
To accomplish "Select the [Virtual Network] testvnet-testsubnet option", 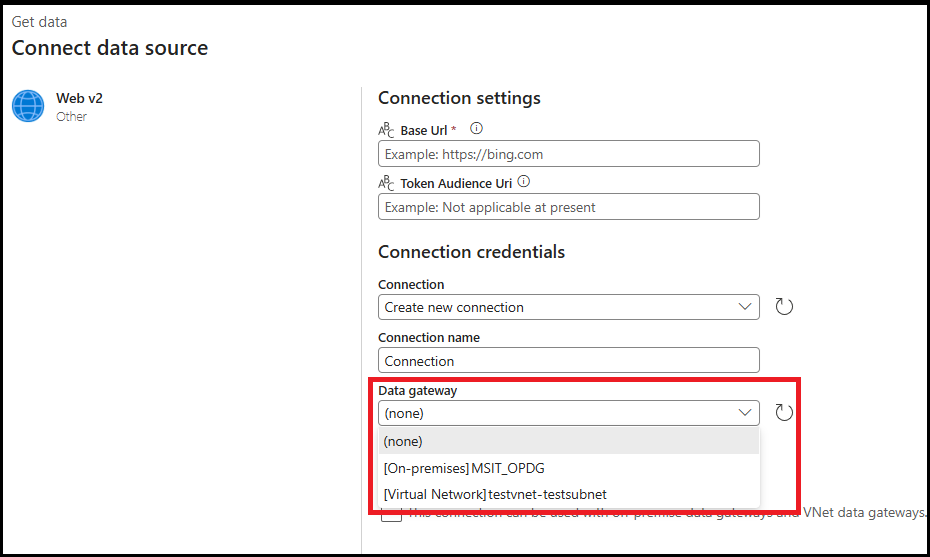I will (569, 494).
